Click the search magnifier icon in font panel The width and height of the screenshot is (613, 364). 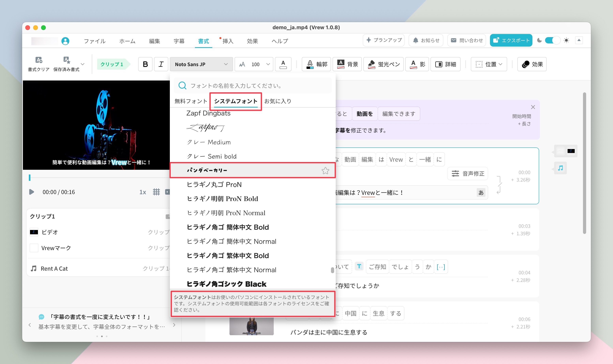[182, 86]
